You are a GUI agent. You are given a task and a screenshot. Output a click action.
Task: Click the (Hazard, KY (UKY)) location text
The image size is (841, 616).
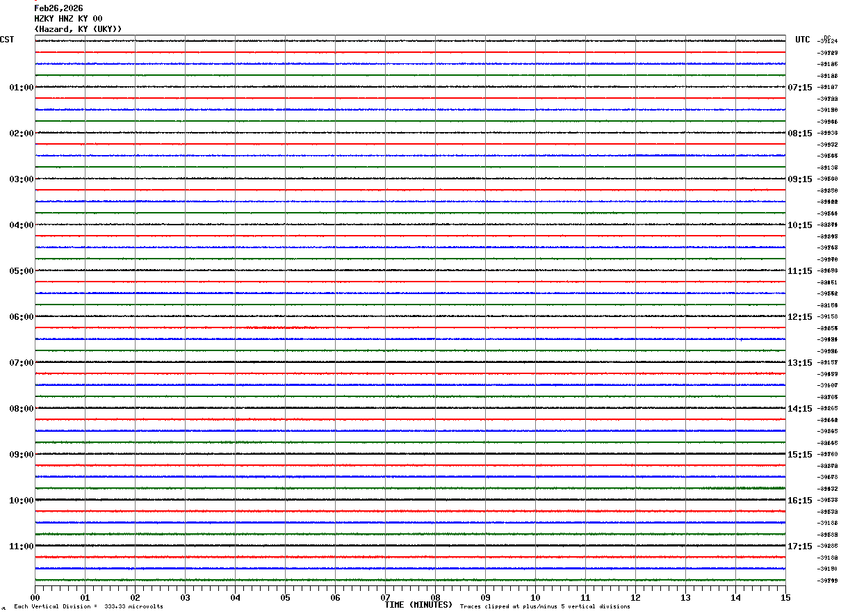coord(78,29)
